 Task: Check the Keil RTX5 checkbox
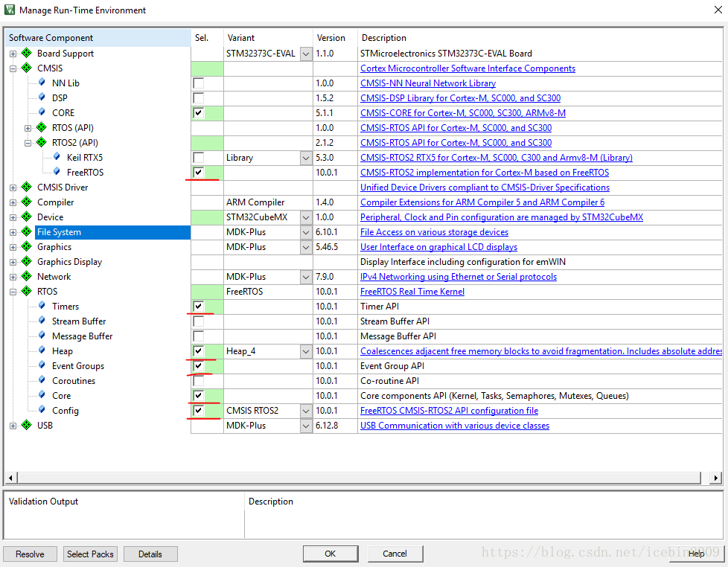coord(199,157)
